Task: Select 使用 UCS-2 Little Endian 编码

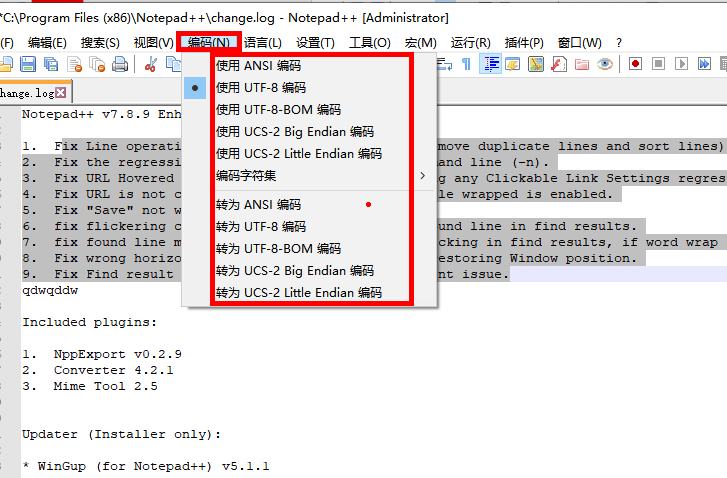Action: (x=310, y=153)
